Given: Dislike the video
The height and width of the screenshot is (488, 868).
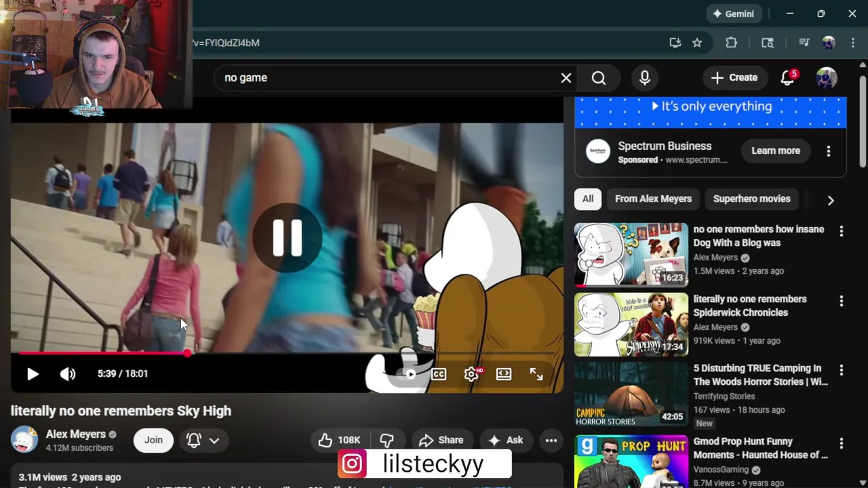Looking at the screenshot, I should point(387,440).
